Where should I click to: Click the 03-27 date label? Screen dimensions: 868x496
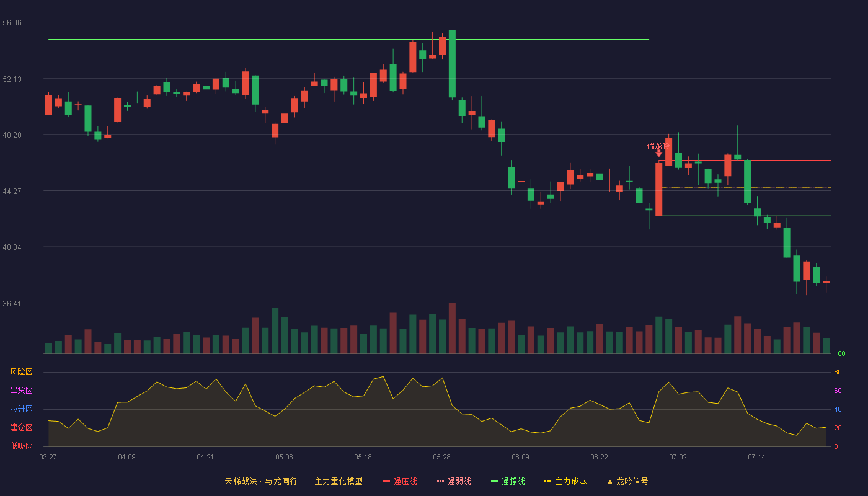pyautogui.click(x=48, y=457)
